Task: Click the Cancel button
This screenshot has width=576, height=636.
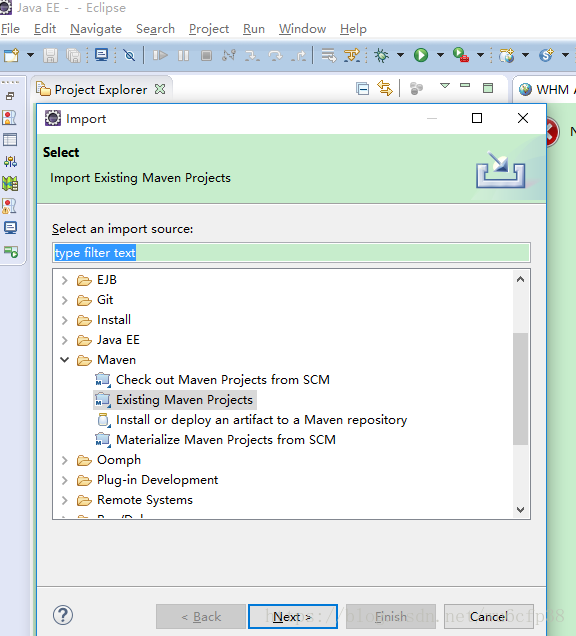Action: pyautogui.click(x=489, y=617)
